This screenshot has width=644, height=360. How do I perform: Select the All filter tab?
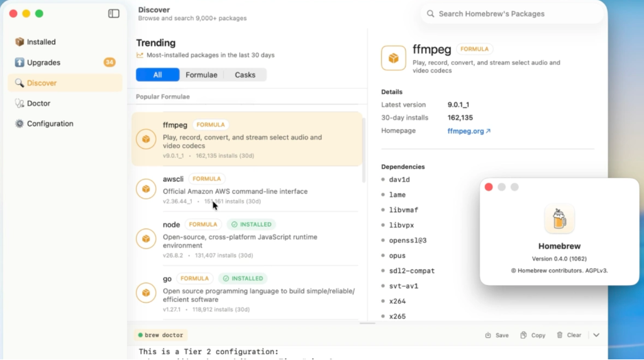(158, 75)
